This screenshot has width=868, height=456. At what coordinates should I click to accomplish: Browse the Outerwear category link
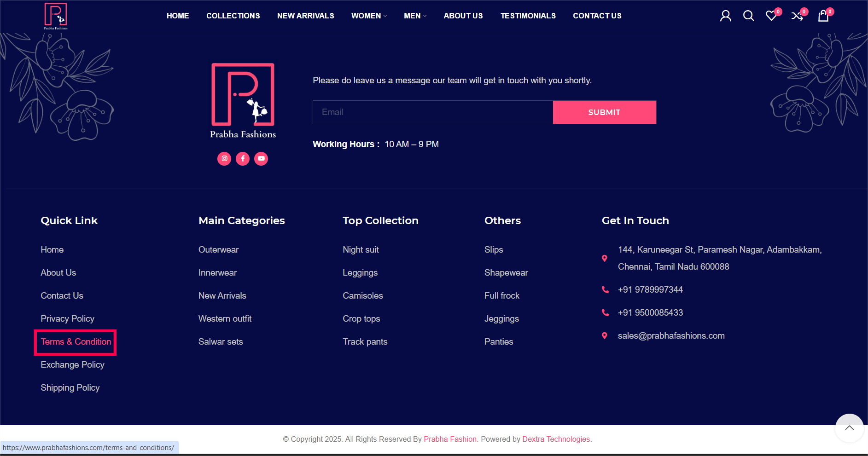pos(219,250)
